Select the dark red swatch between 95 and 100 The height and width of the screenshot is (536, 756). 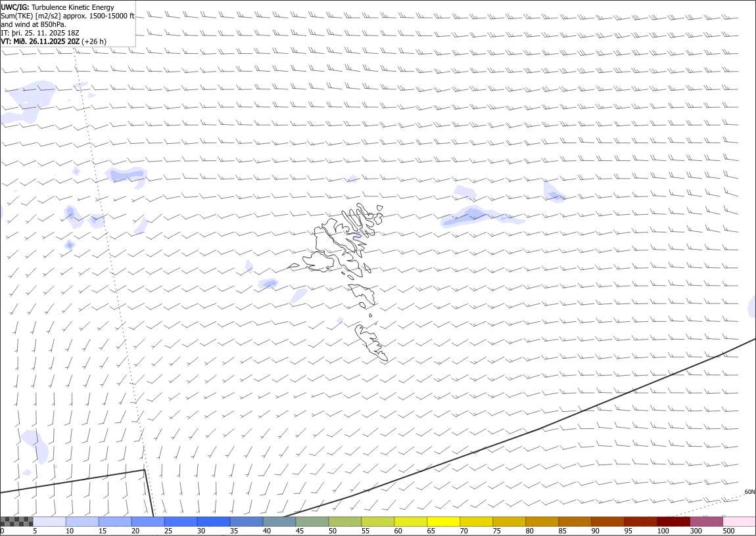pyautogui.click(x=640, y=522)
